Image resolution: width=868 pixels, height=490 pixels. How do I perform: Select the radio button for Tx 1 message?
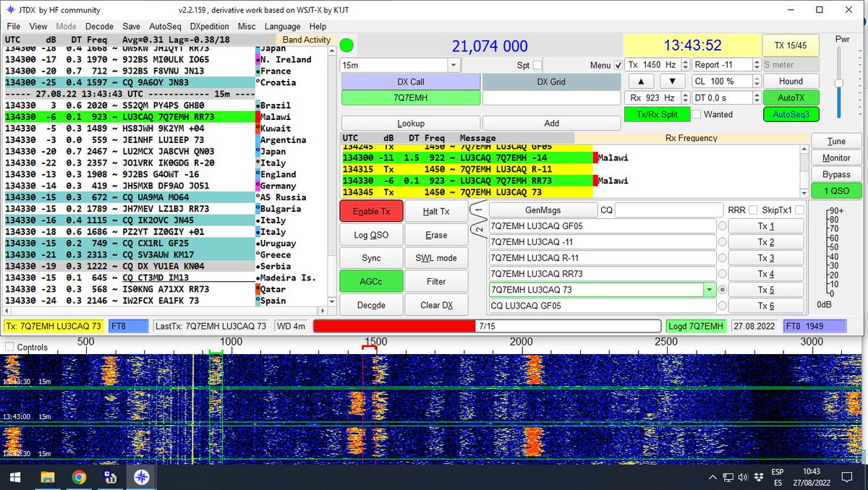pyautogui.click(x=722, y=225)
